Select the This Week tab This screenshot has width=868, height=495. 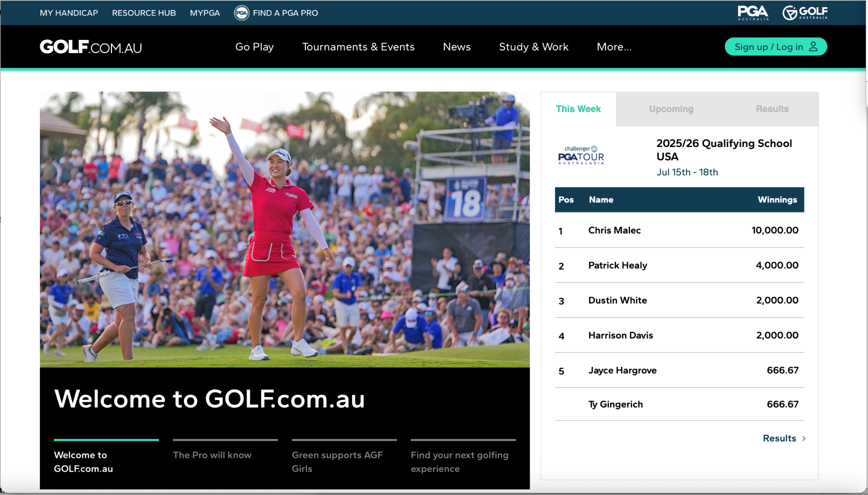(578, 108)
